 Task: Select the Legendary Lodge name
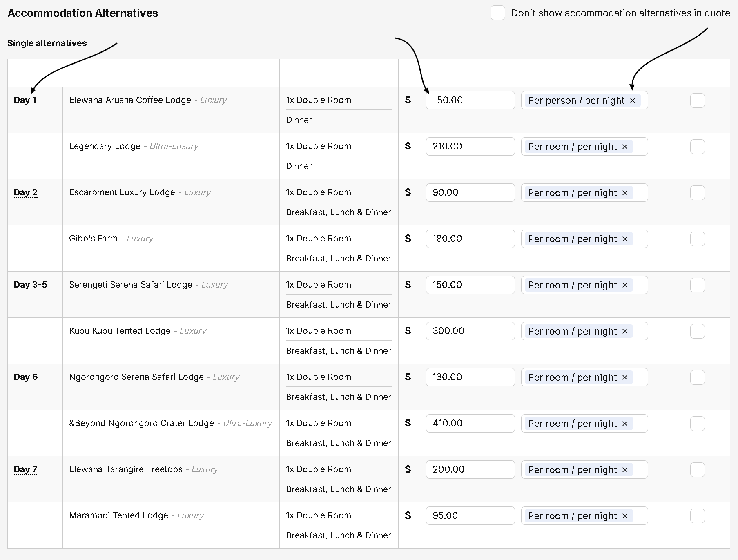(x=105, y=146)
